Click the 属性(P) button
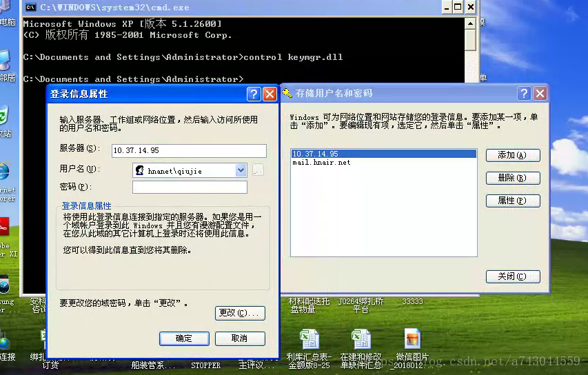588x375 pixels. coord(513,201)
